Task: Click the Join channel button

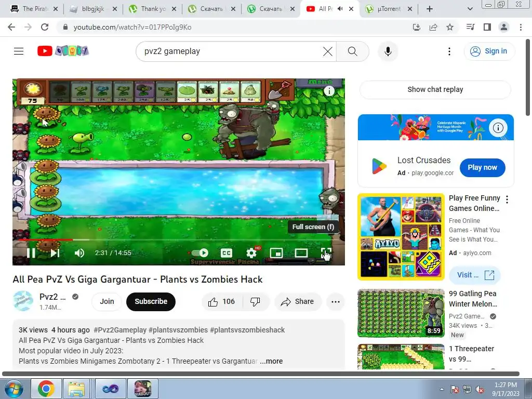Action: (x=107, y=301)
